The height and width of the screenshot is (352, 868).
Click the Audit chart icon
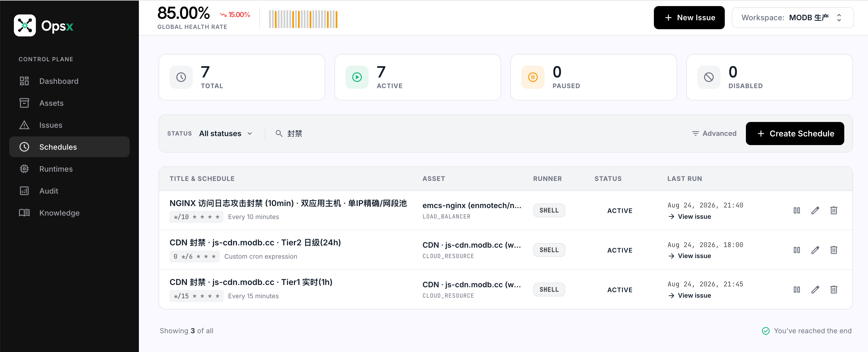pyautogui.click(x=24, y=191)
